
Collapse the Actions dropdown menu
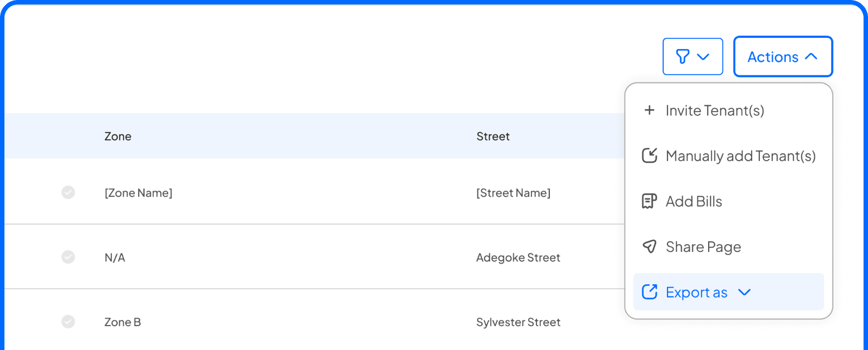click(783, 56)
